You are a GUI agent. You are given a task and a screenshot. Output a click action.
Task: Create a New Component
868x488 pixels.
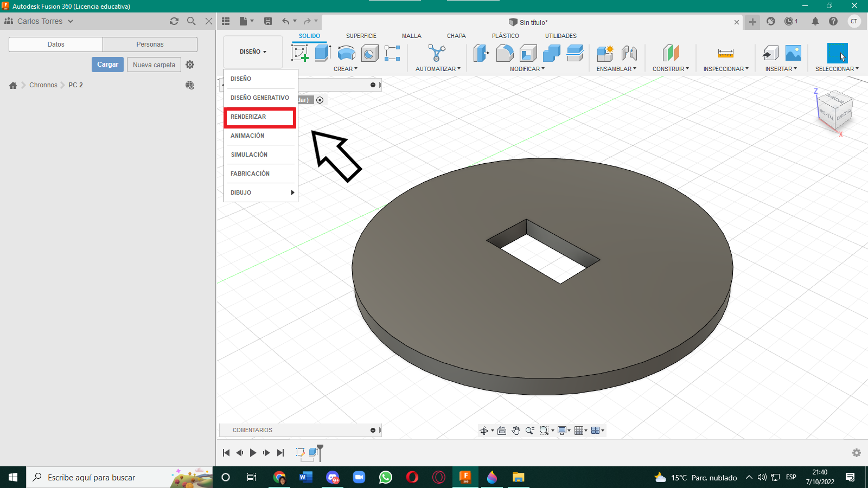pyautogui.click(x=605, y=53)
